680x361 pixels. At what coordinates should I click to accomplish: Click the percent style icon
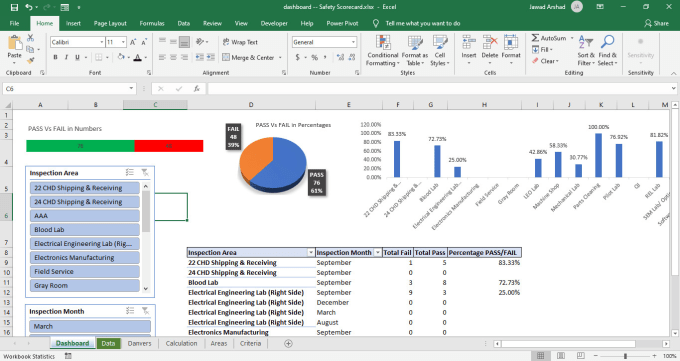[314, 57]
